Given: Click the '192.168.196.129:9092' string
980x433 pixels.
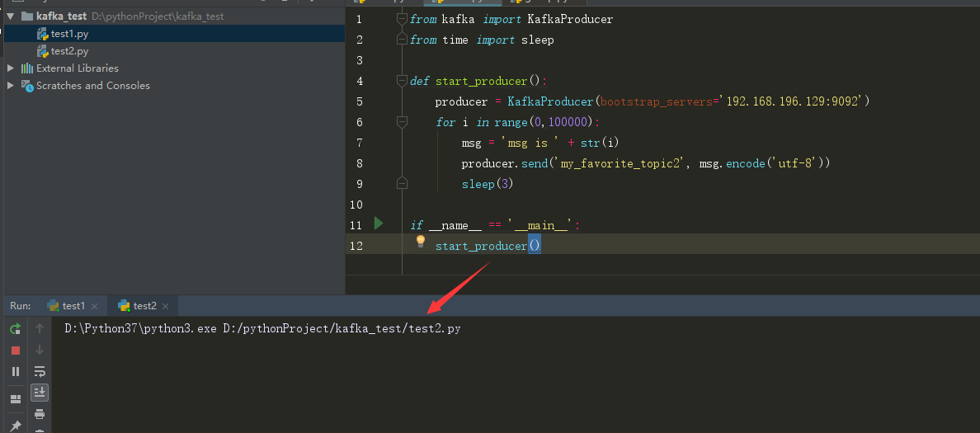Looking at the screenshot, I should (x=791, y=101).
